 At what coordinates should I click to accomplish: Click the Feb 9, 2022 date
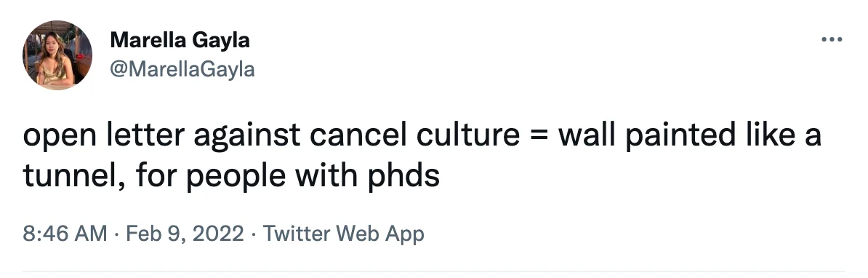pyautogui.click(x=185, y=233)
